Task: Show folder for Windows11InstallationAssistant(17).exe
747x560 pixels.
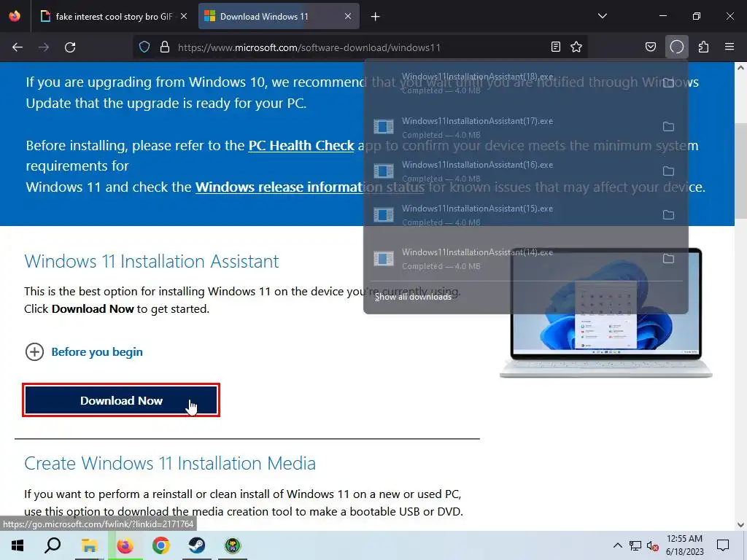Action: [668, 127]
